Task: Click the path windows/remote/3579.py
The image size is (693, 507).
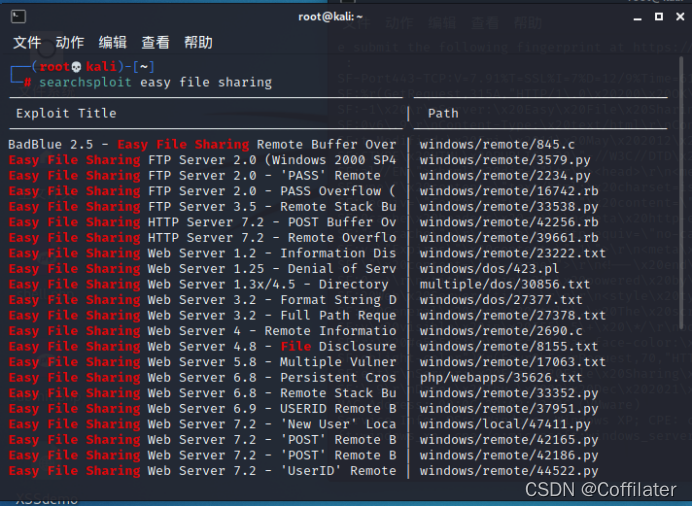Action: 505,160
